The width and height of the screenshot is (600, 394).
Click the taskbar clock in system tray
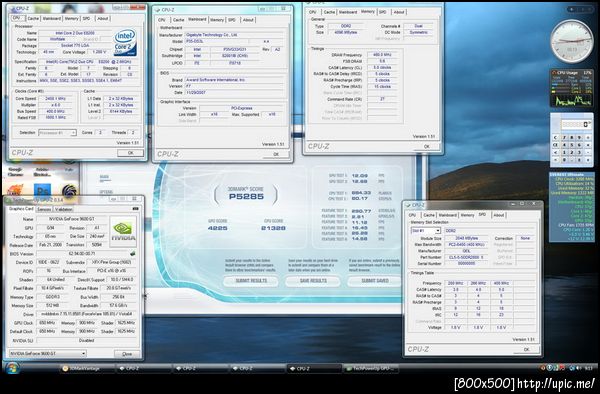point(589,368)
